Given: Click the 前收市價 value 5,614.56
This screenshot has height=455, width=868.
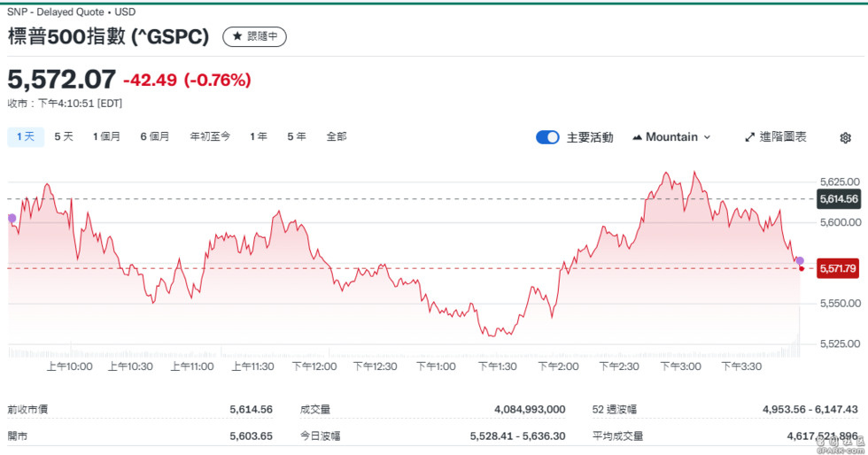Looking at the screenshot, I should coord(252,410).
